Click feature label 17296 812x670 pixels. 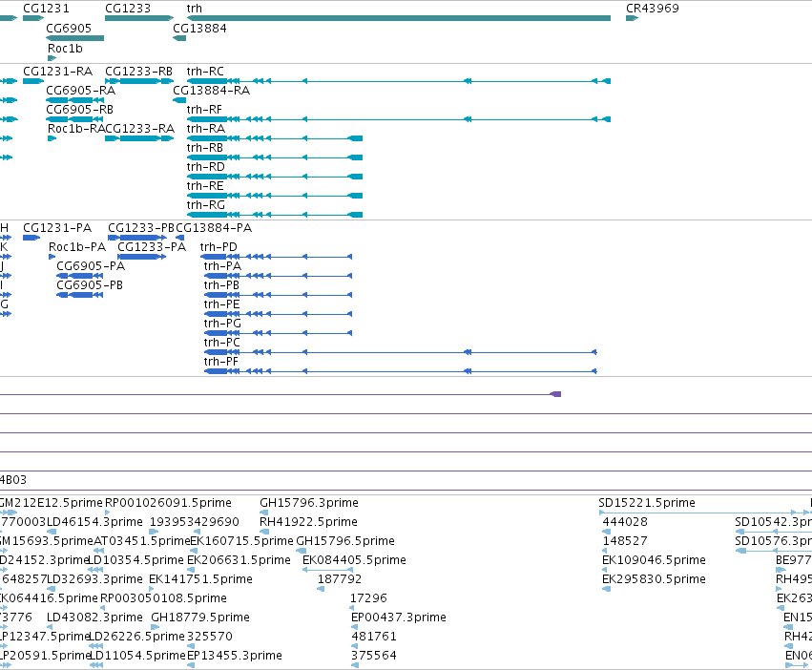tap(368, 598)
